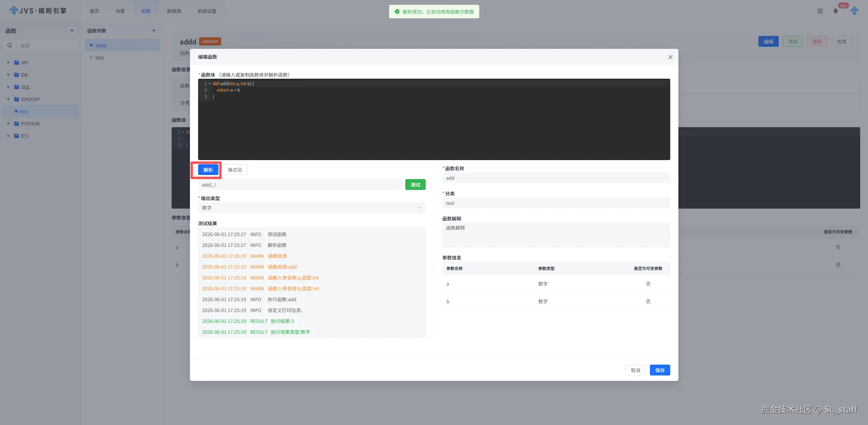The image size is (868, 425).
Task: Switch to the 函数 tab
Action: [x=146, y=11]
